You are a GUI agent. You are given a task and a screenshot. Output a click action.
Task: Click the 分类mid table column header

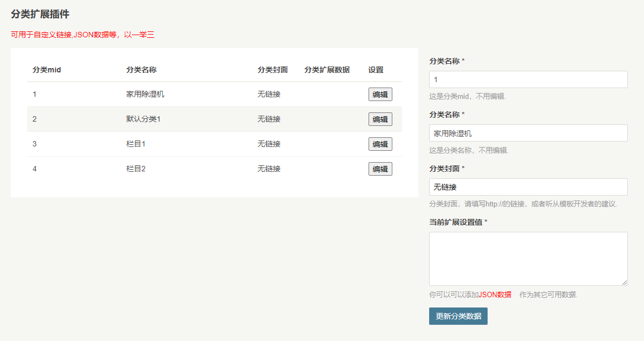47,70
